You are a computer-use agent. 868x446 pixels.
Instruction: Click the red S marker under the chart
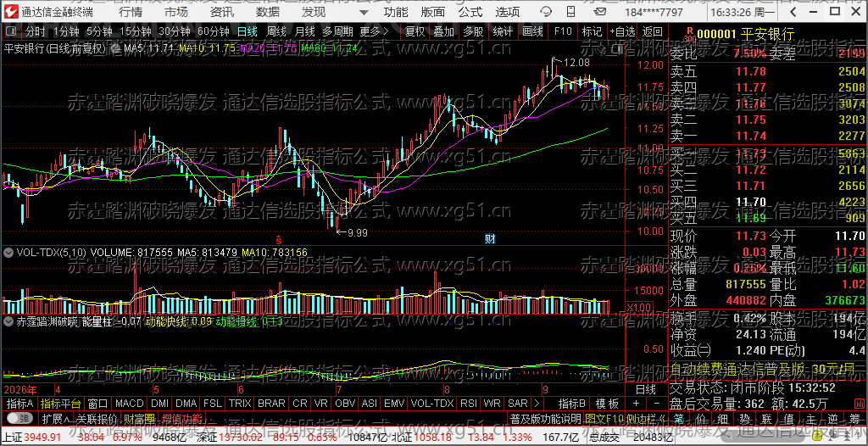[279, 240]
